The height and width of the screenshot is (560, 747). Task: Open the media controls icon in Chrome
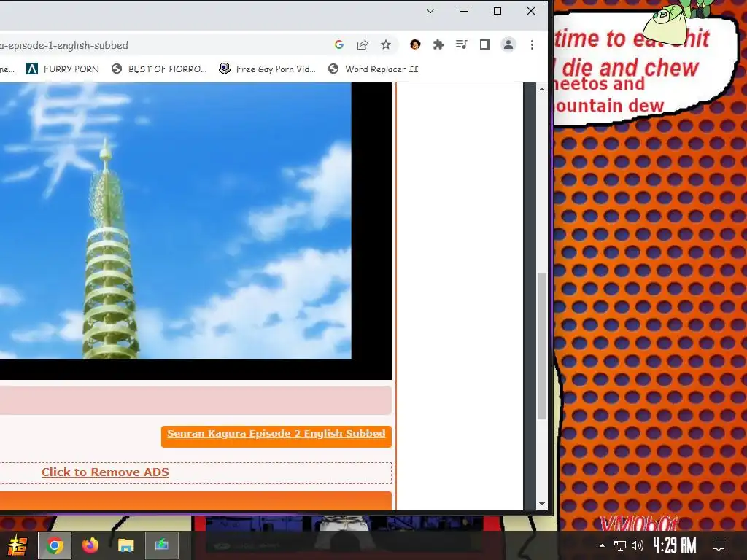[461, 44]
